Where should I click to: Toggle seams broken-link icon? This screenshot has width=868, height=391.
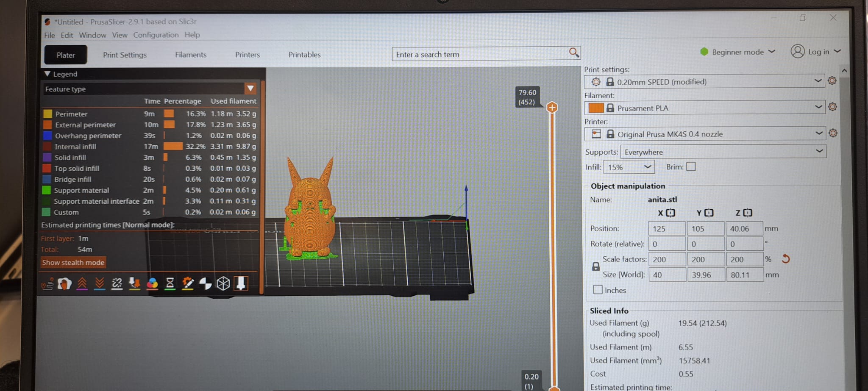(117, 284)
